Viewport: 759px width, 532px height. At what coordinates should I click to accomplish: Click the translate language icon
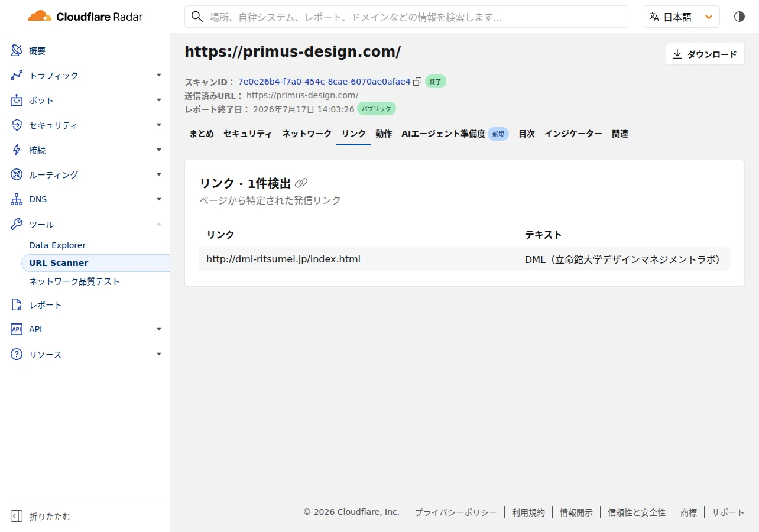click(654, 17)
